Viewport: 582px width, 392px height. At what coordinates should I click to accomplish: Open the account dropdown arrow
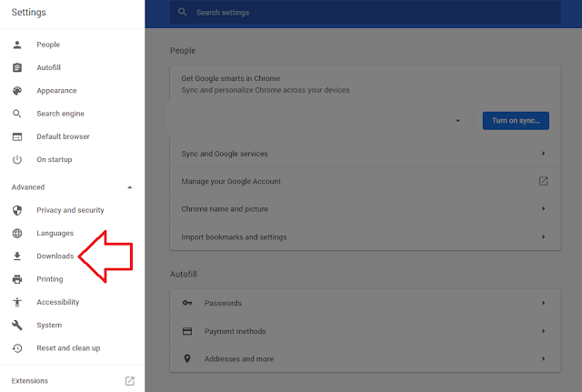click(x=458, y=120)
